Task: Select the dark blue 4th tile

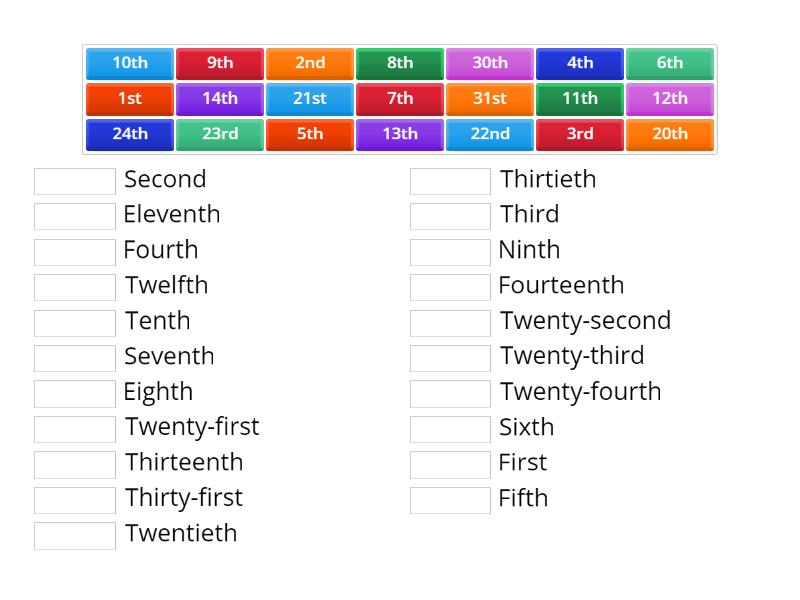Action: tap(580, 63)
